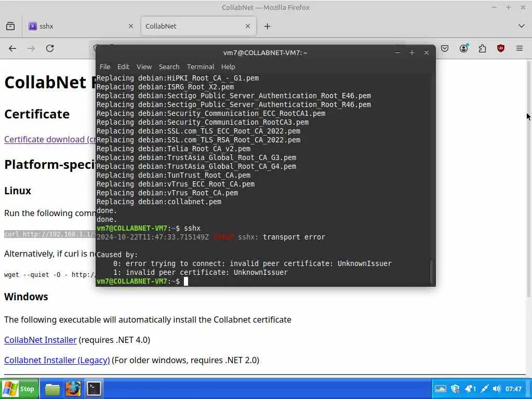532x399 pixels.
Task: Click the terminal taskbar icon
Action: (94, 389)
